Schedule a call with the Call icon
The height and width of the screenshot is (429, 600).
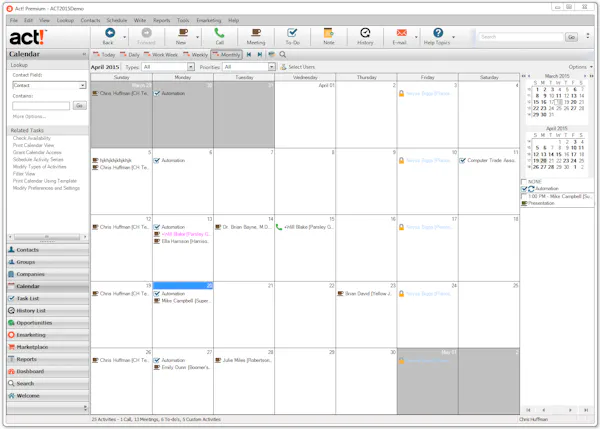click(x=219, y=33)
